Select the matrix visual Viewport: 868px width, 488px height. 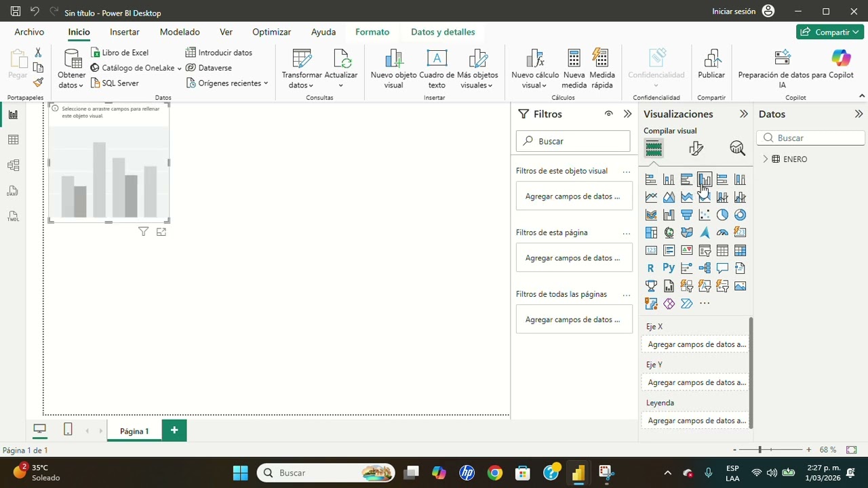pyautogui.click(x=740, y=250)
